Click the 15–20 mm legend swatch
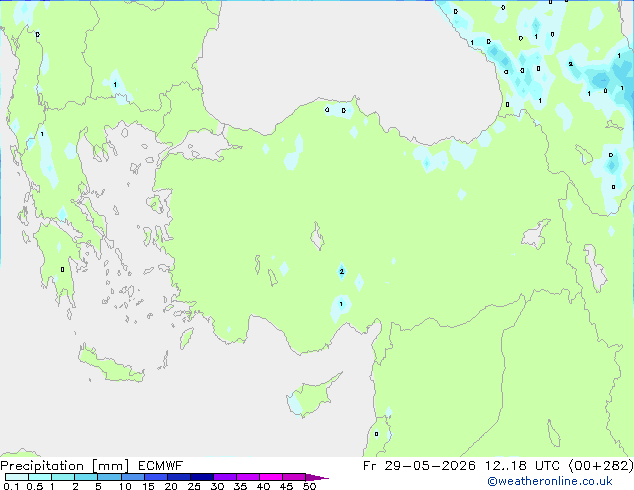Image resolution: width=634 pixels, height=490 pixels. point(156,477)
